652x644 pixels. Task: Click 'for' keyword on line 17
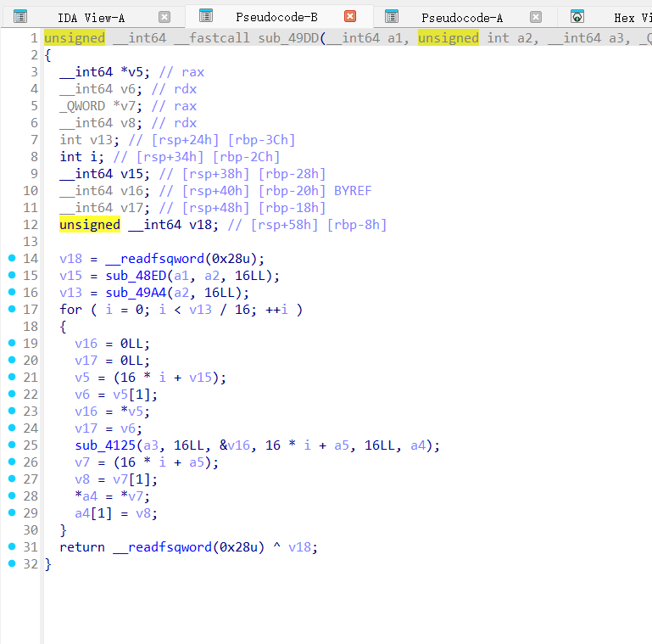tap(70, 310)
